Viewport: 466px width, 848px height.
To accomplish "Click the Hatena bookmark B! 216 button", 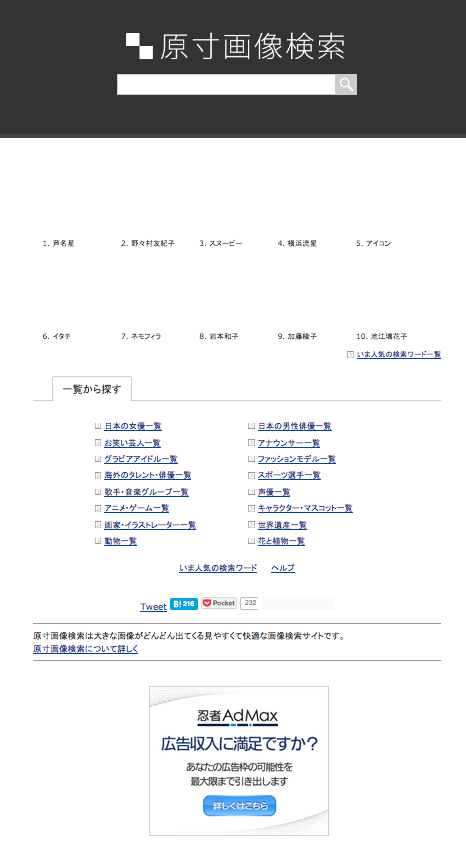I will point(184,604).
